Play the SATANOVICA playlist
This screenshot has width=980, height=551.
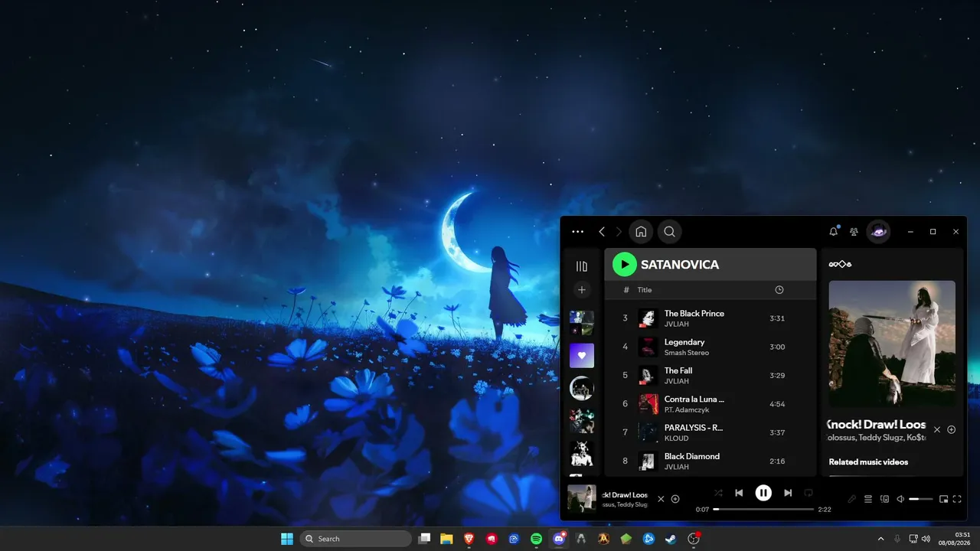tap(625, 265)
